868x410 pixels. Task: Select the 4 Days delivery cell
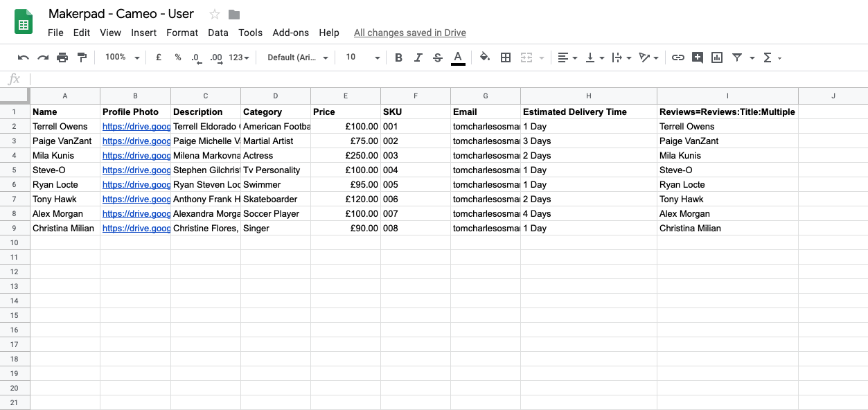click(589, 213)
